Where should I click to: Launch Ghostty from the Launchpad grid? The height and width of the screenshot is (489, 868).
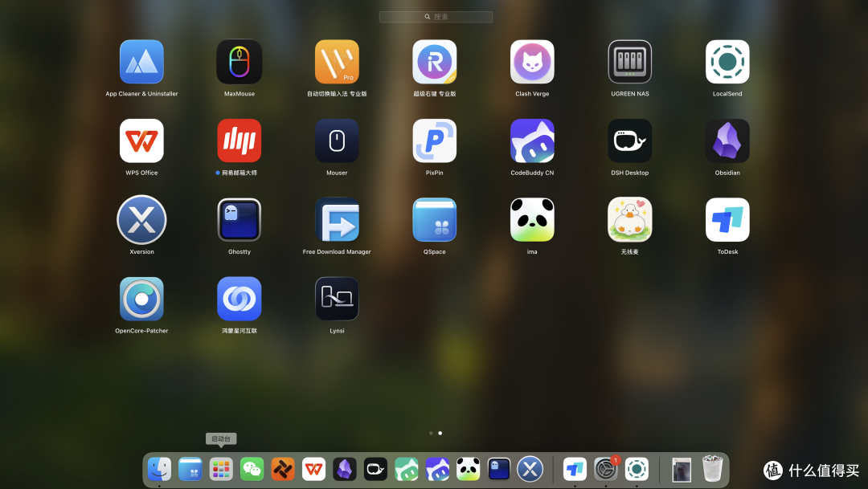[240, 220]
